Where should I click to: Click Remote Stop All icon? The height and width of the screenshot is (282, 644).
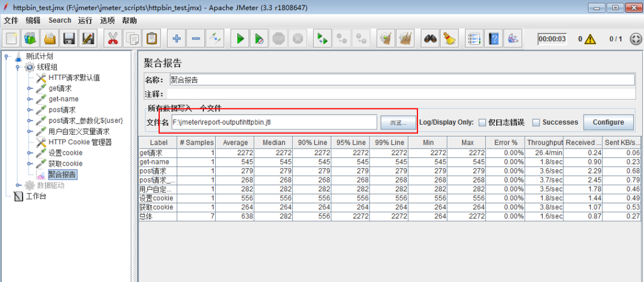pyautogui.click(x=342, y=39)
